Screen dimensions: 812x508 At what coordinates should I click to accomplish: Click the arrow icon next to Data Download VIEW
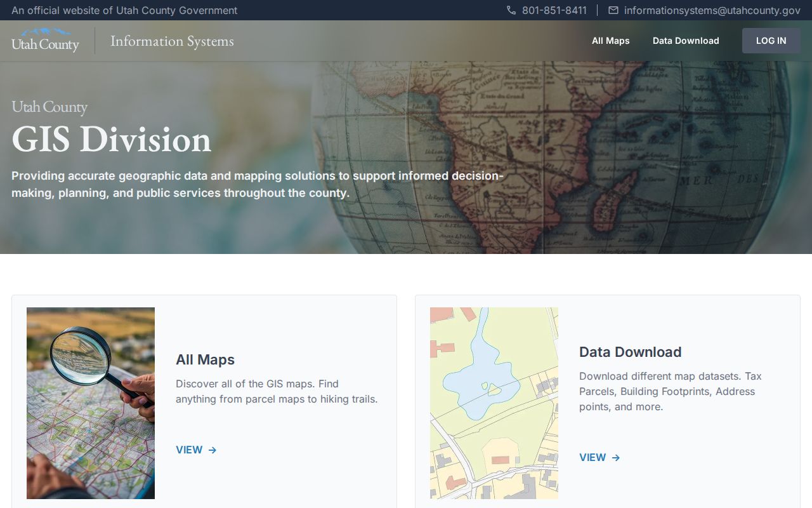click(616, 457)
